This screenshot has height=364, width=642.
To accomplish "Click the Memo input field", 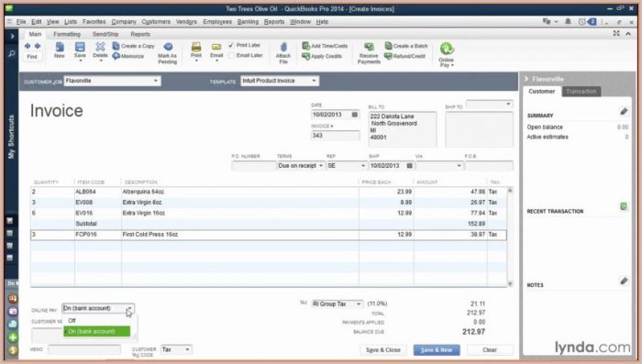I will (84, 349).
